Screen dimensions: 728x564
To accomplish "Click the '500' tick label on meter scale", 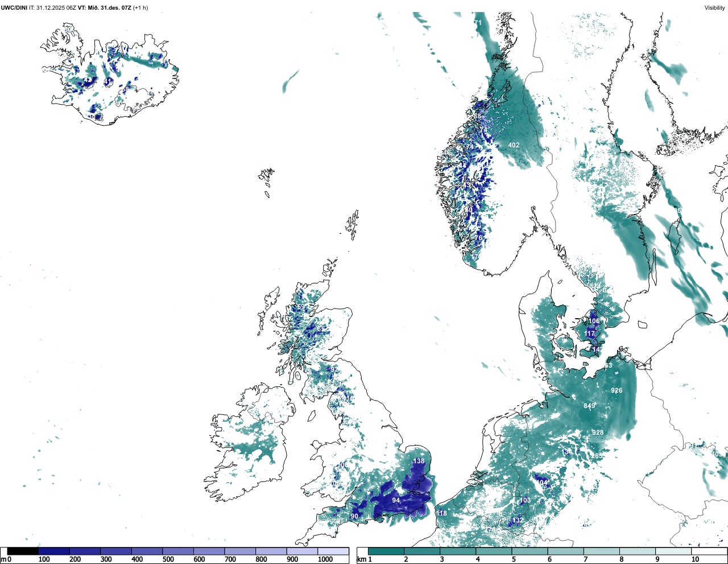I will (x=168, y=559).
